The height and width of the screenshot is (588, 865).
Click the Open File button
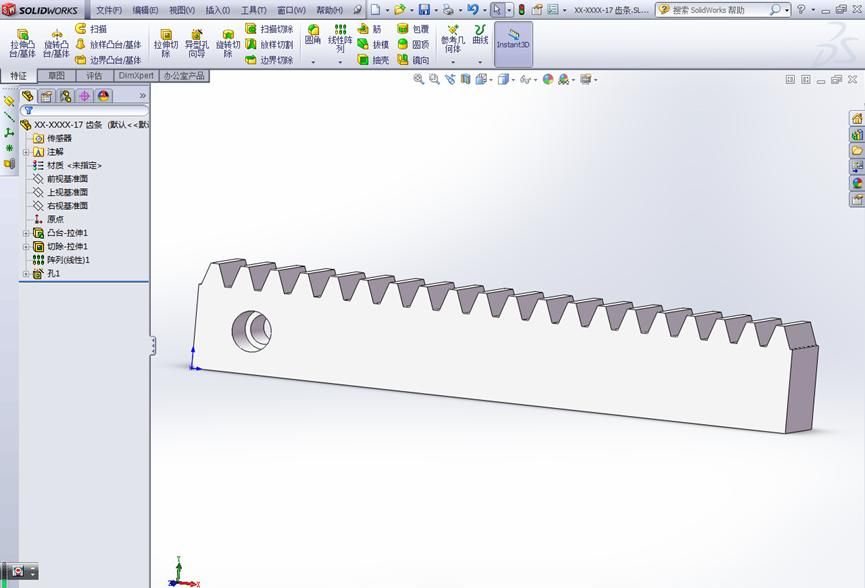(398, 8)
